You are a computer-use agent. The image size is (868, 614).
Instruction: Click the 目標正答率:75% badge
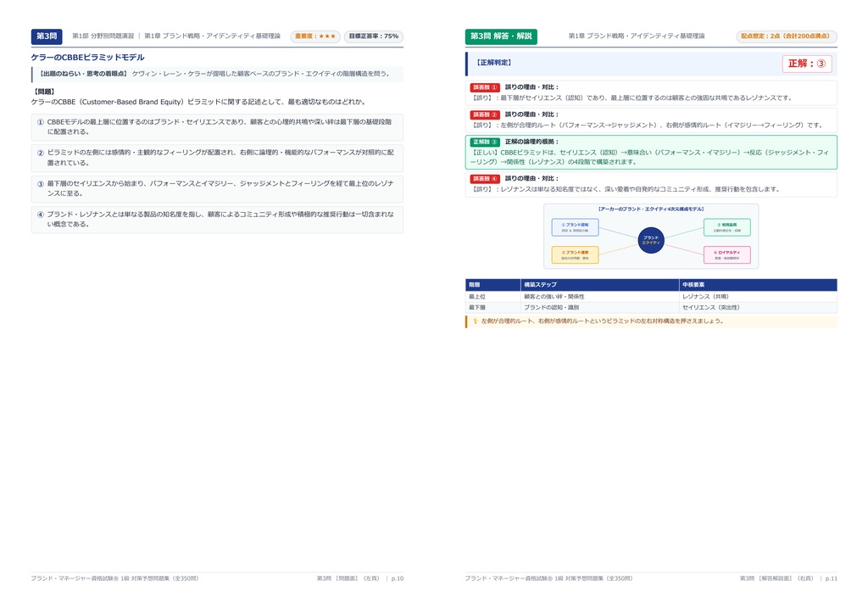[x=374, y=36]
